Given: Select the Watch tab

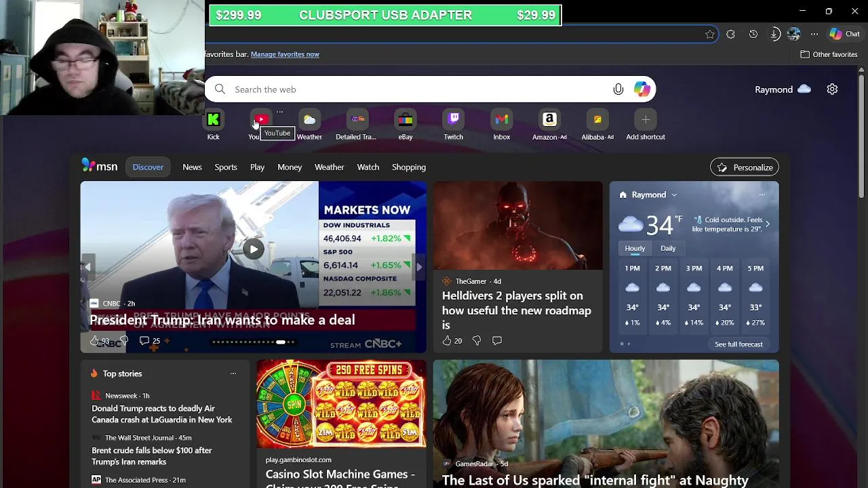Looking at the screenshot, I should (368, 167).
